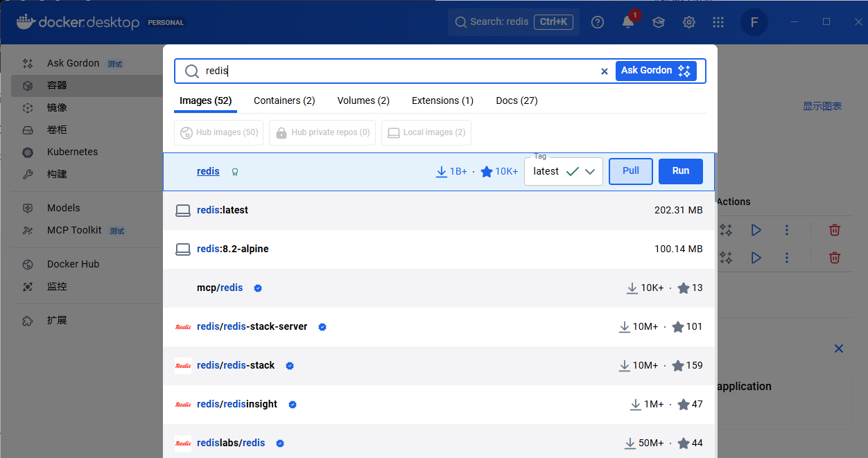Click the user avatar F
The image size is (868, 458).
point(754,22)
